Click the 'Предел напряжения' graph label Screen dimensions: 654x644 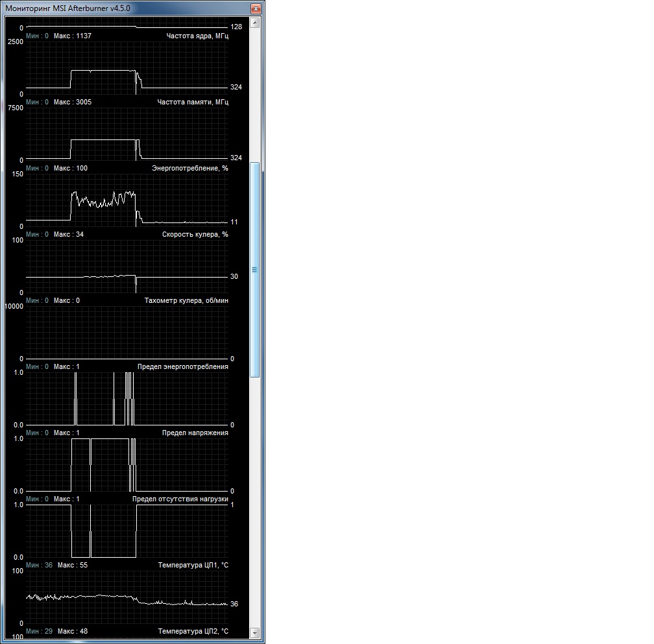pyautogui.click(x=195, y=433)
